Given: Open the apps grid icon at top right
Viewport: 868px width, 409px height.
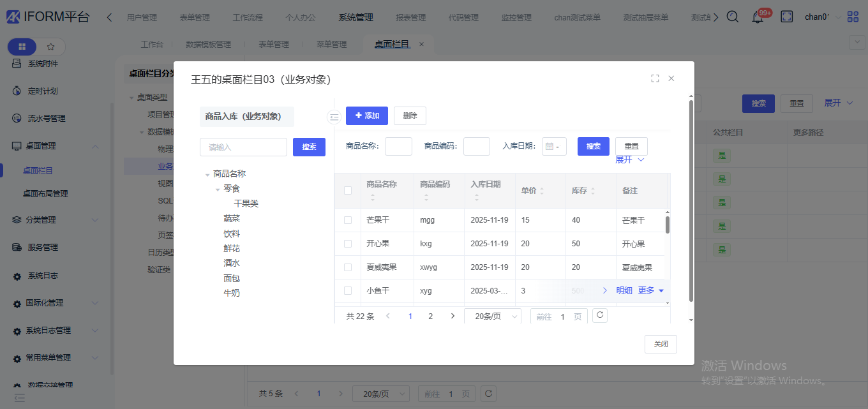Looking at the screenshot, I should 853,17.
